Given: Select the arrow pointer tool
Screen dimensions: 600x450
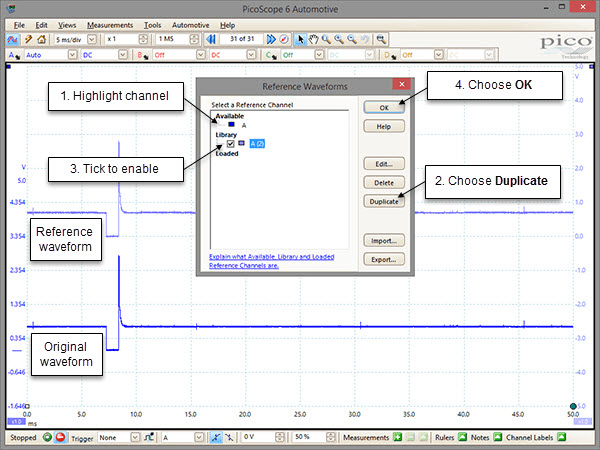Looking at the screenshot, I should pyautogui.click(x=301, y=39).
